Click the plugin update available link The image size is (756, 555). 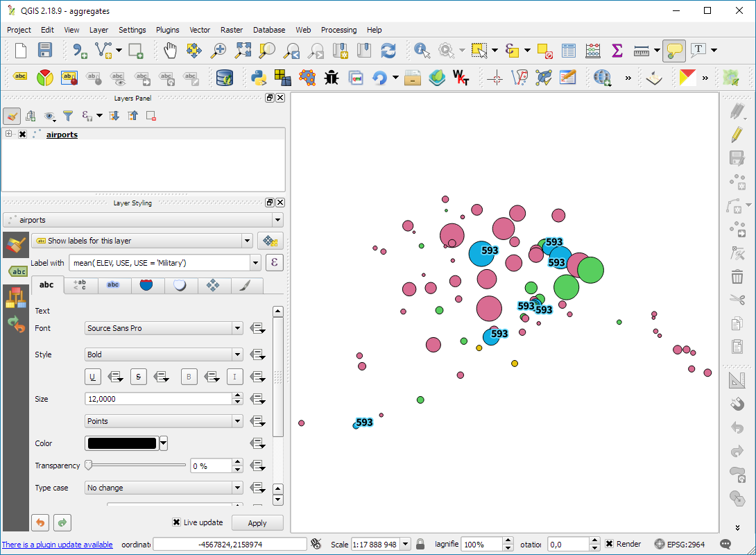[x=58, y=545]
